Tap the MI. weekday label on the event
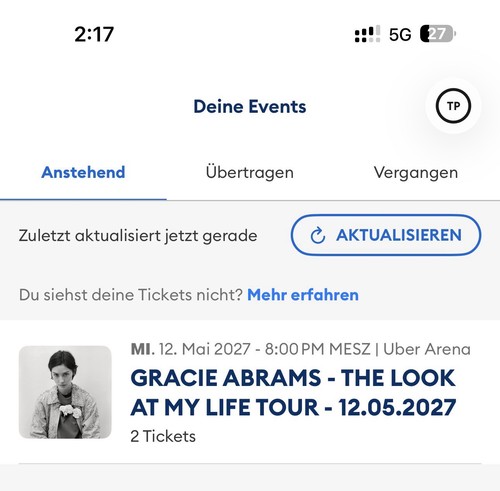500x491 pixels. (143, 349)
